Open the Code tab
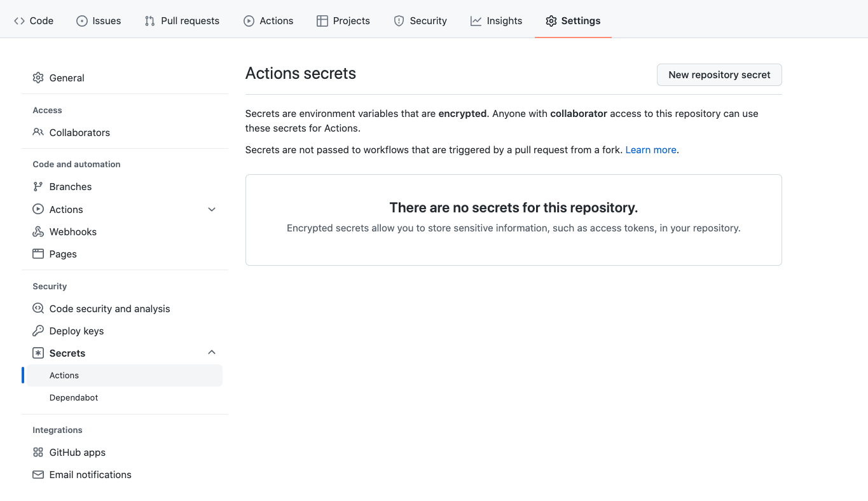 pos(34,21)
